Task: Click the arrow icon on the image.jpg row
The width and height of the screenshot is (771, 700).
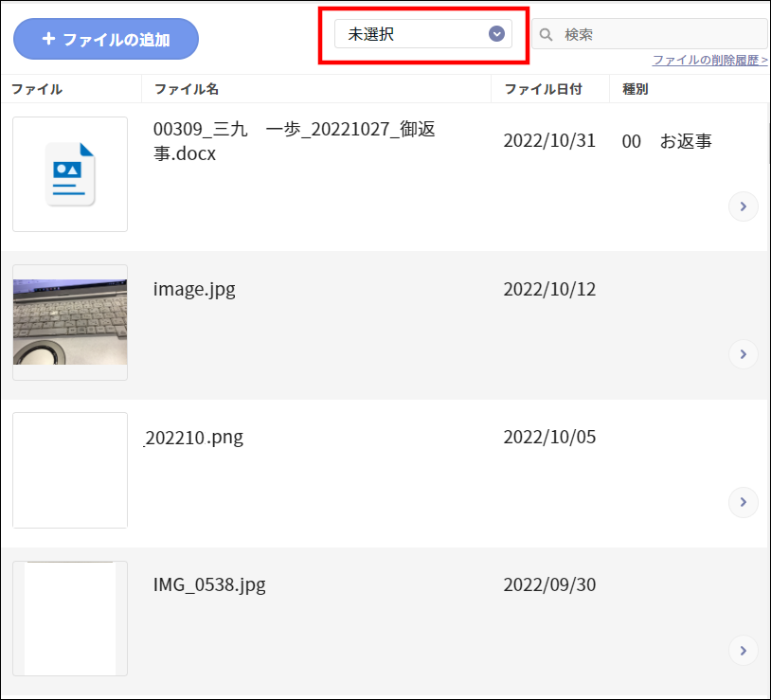Action: 743,354
